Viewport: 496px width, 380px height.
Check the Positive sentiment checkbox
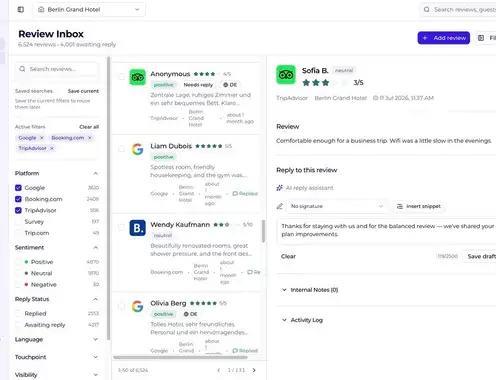tap(18, 262)
